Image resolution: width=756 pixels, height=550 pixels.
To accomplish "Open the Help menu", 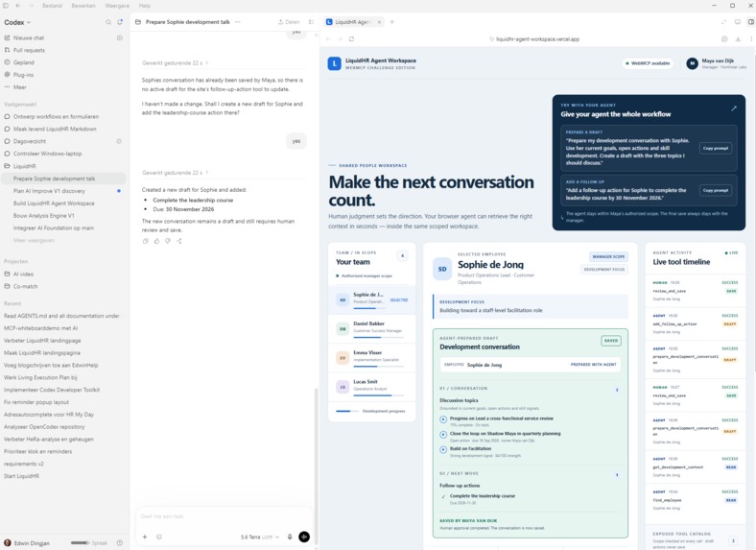I will tap(145, 6).
